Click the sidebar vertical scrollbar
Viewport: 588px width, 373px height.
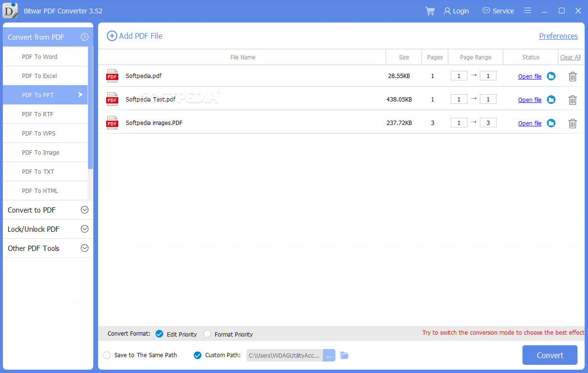90,108
